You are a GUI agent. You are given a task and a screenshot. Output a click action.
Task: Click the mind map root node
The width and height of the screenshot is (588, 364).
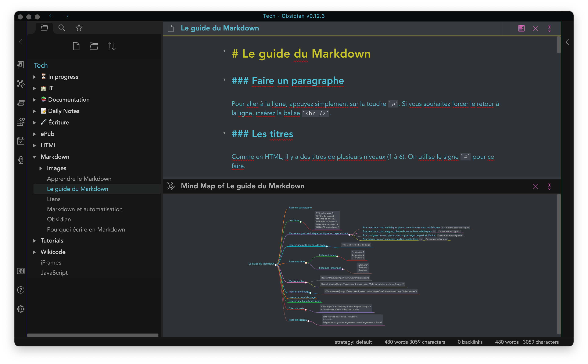pos(261,264)
